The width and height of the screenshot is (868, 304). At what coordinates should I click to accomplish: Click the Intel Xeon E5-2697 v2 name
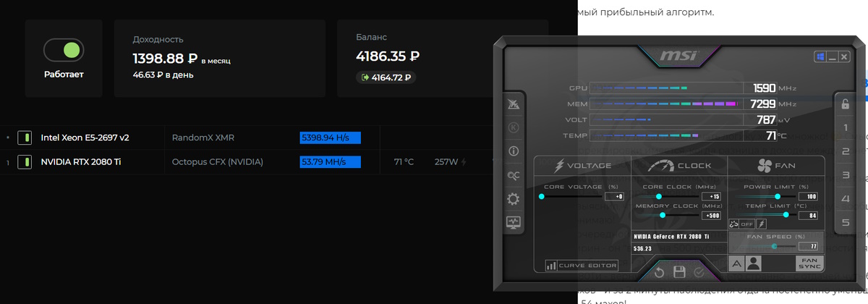pyautogui.click(x=85, y=138)
